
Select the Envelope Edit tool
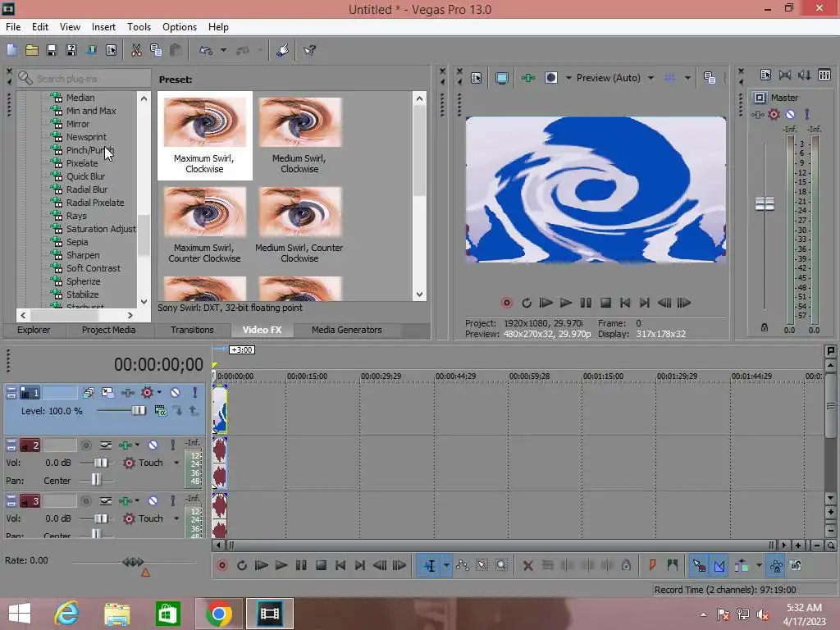pos(463,565)
